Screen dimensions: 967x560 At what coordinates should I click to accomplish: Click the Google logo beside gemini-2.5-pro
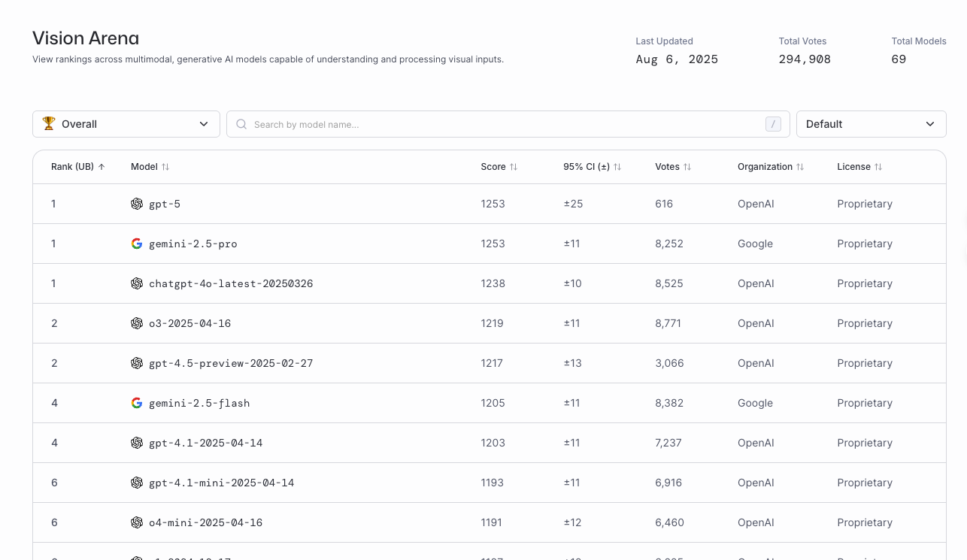(x=137, y=244)
